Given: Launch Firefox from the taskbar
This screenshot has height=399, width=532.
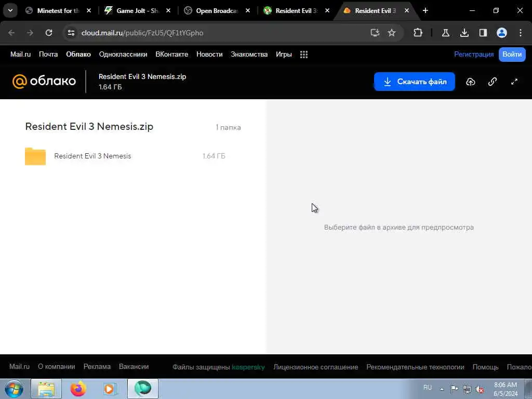Looking at the screenshot, I should (x=78, y=389).
